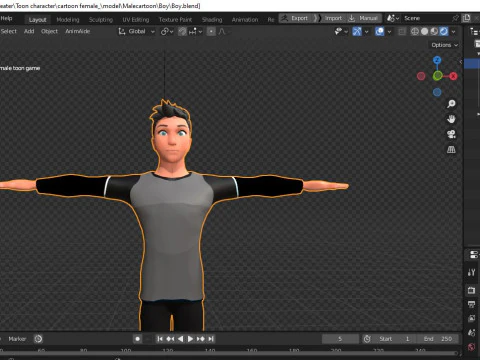This screenshot has width=480, height=360.
Task: Toggle X-ray view button
Action: (x=402, y=31)
